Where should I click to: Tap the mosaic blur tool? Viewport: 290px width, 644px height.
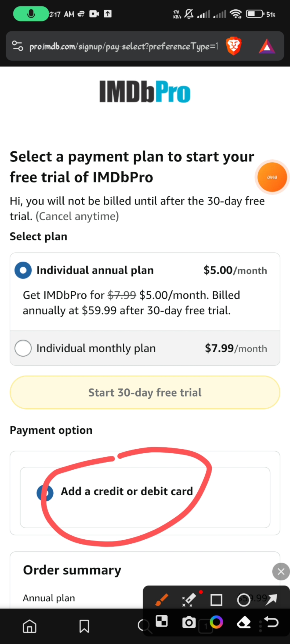pos(162,621)
